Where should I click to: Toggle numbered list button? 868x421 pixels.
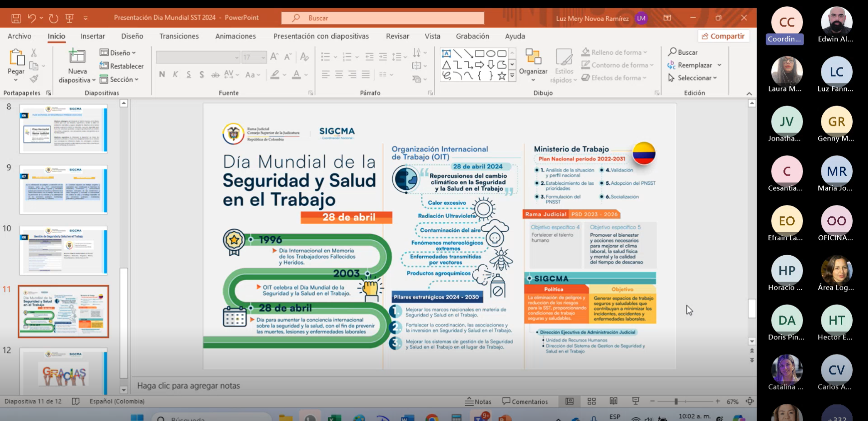click(347, 57)
